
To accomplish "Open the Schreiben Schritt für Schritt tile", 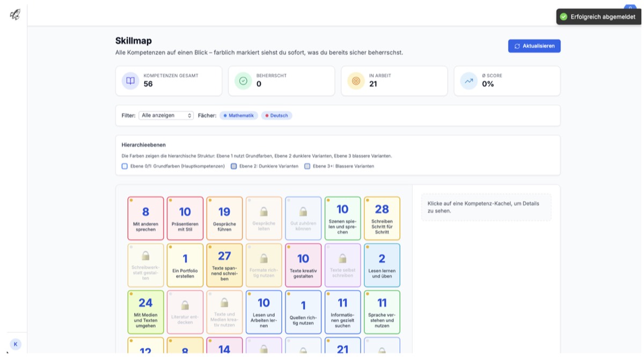I will 382,218.
